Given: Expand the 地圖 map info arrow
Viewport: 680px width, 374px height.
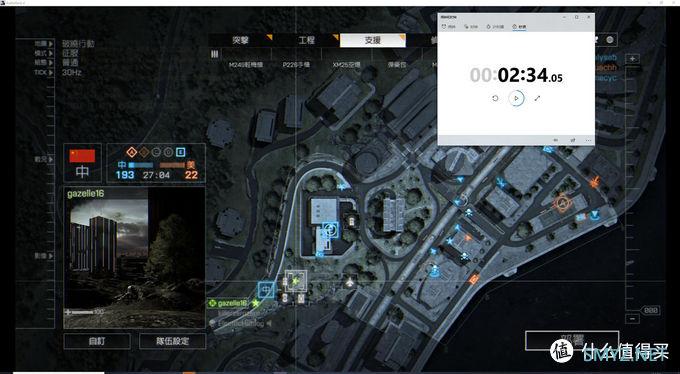Looking at the screenshot, I should click(x=51, y=44).
